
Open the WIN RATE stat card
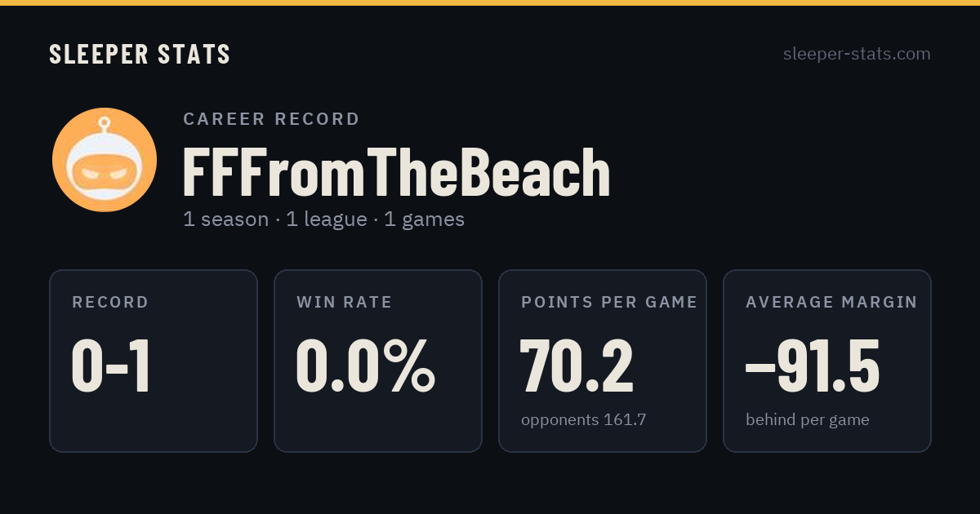(x=378, y=361)
